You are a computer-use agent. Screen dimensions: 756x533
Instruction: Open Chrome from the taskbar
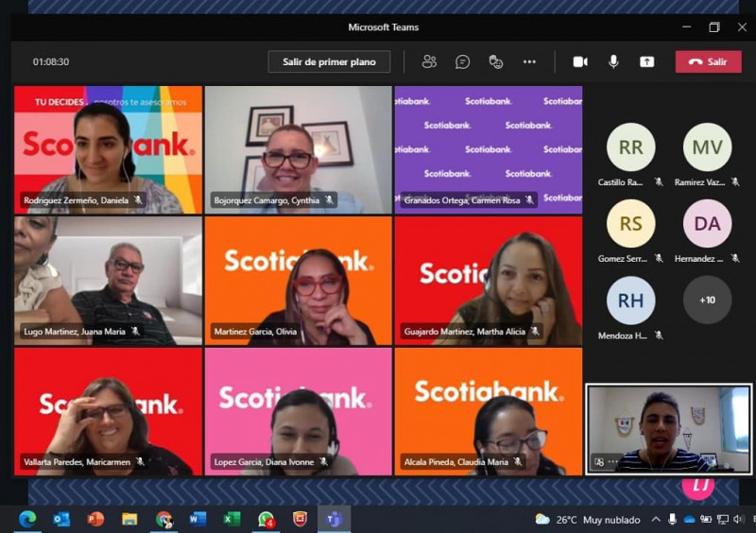(x=163, y=519)
